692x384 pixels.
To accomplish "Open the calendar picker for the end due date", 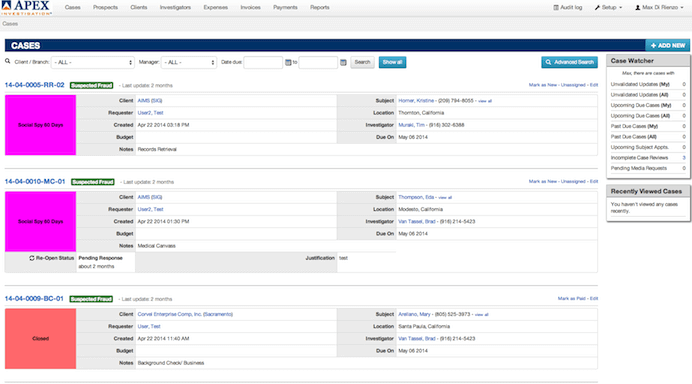I will (343, 63).
